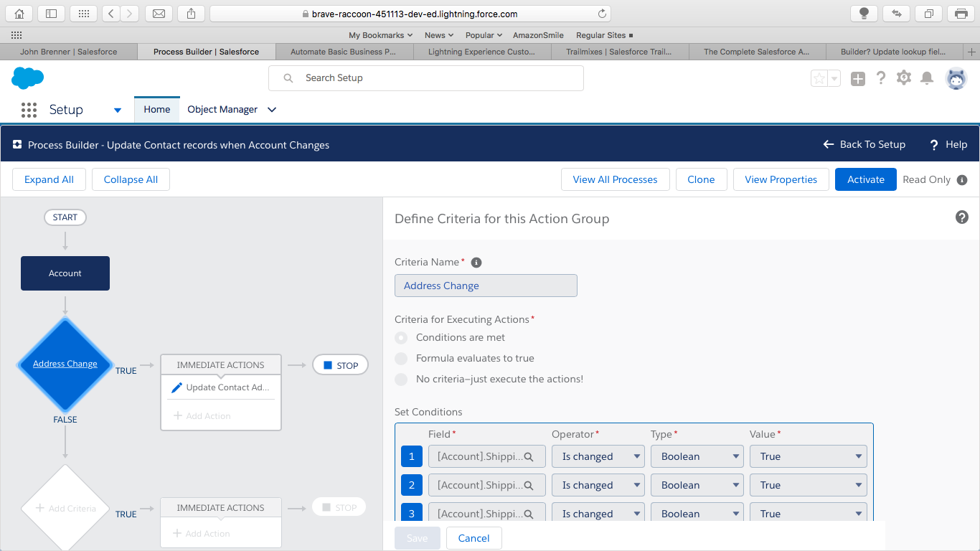Image resolution: width=980 pixels, height=551 pixels.
Task: Open the App Launcher dots icon
Action: coord(29,110)
